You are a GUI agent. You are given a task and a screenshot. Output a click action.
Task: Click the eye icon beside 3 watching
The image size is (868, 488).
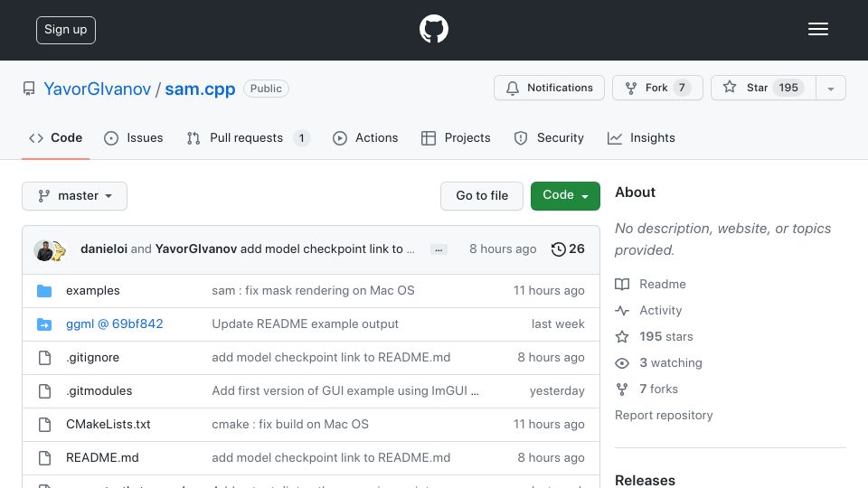[622, 363]
